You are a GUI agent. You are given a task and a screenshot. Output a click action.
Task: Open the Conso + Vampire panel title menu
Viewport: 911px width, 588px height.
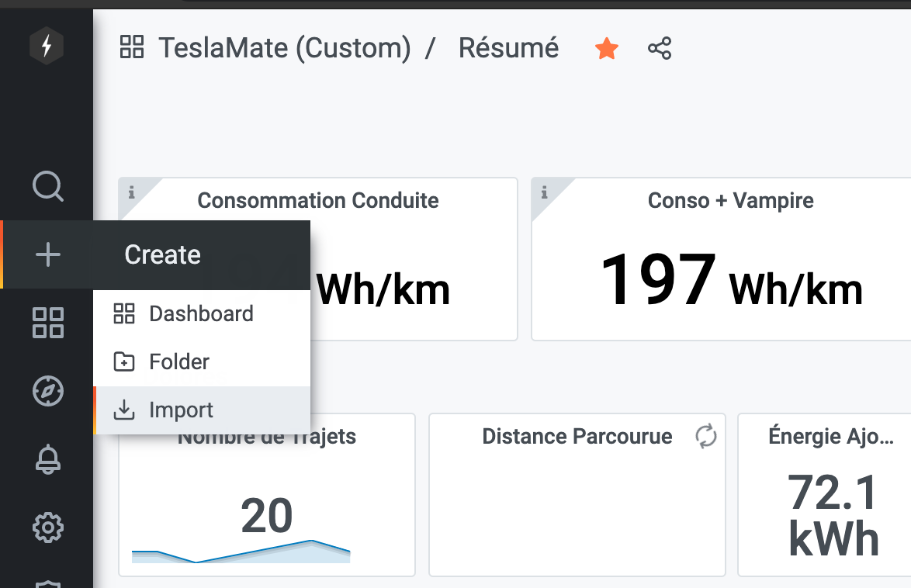click(730, 200)
